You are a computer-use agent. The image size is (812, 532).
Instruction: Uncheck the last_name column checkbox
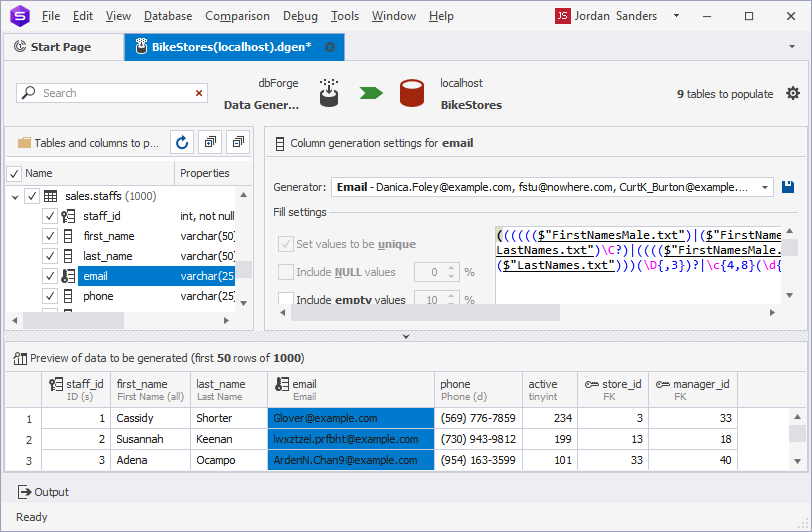(x=50, y=256)
